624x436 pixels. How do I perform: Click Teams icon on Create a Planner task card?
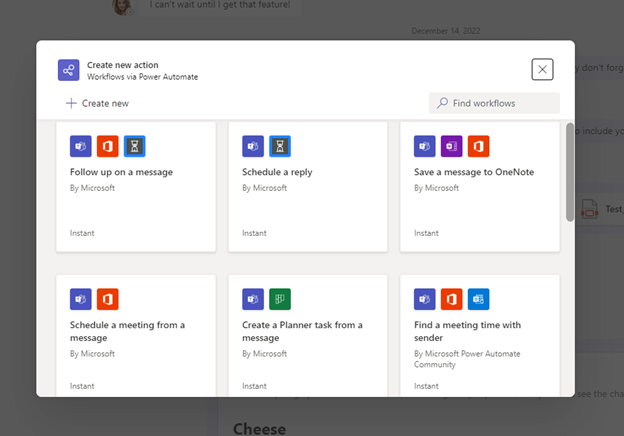[x=253, y=299]
